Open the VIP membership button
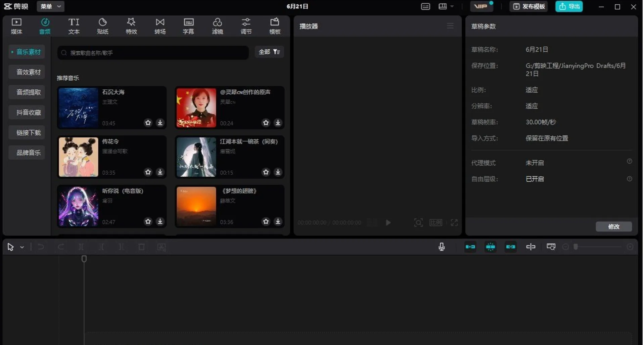The width and height of the screenshot is (644, 345). pos(481,6)
